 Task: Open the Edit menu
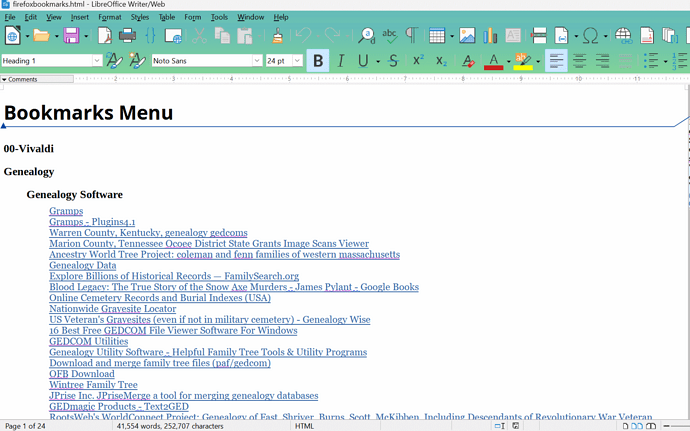[x=30, y=17]
